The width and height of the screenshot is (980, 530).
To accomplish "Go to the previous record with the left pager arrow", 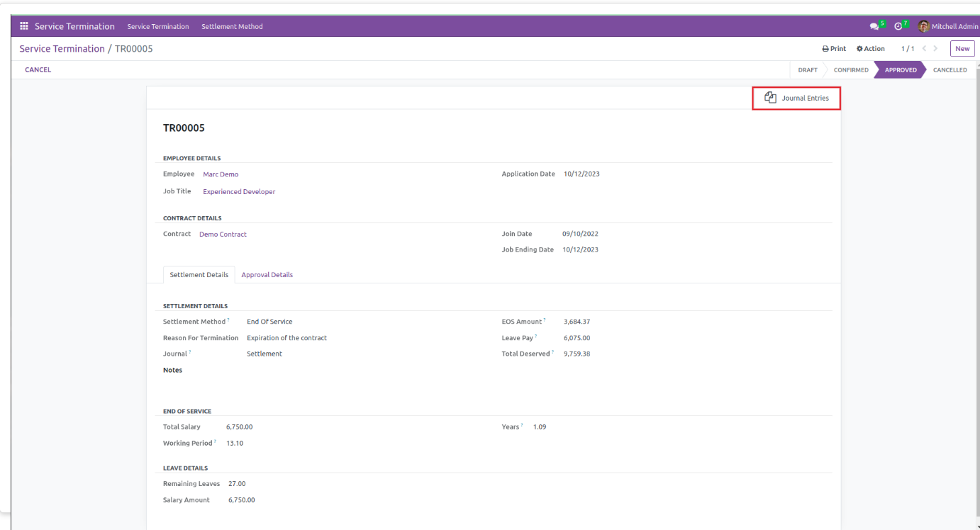I will click(925, 49).
